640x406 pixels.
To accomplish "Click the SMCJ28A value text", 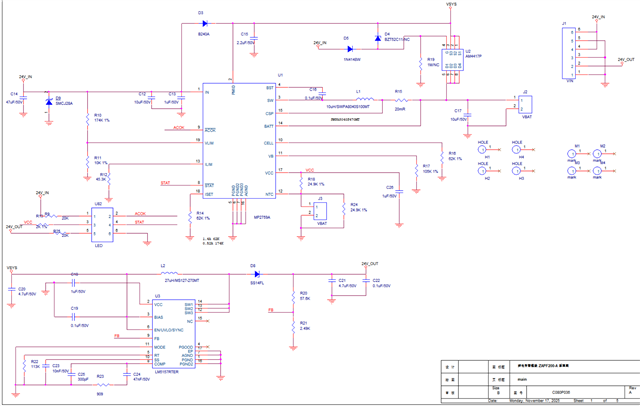I will [64, 104].
